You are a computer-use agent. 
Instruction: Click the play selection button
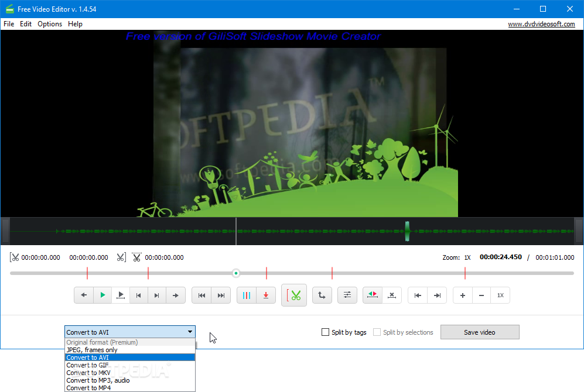tap(121, 295)
